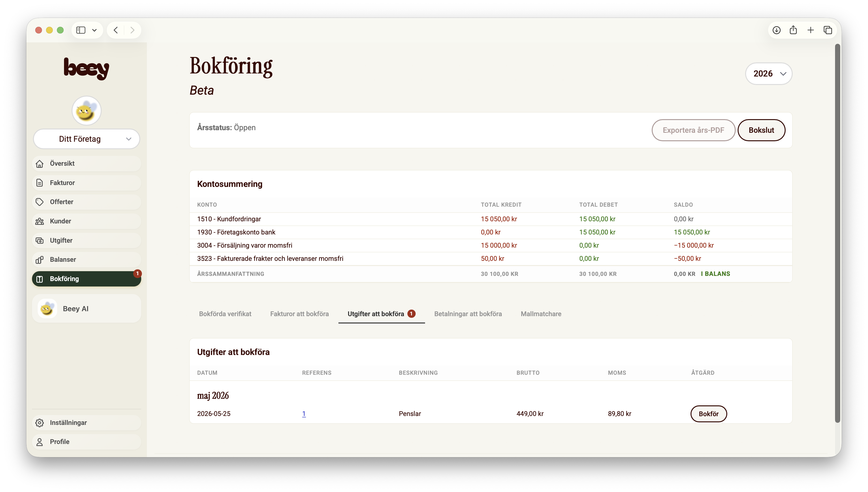Viewport: 868px width, 492px height.
Task: Click the Bokslut button
Action: (761, 130)
